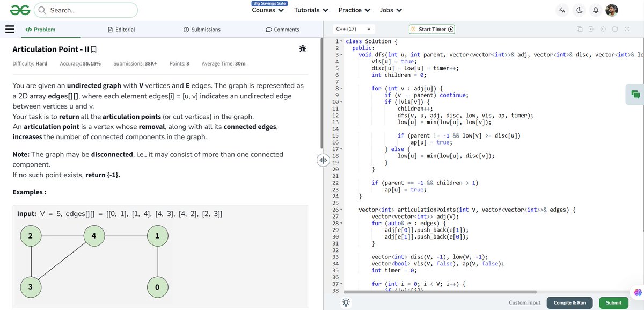
Task: Click graph node 4 in example
Action: [x=94, y=236]
